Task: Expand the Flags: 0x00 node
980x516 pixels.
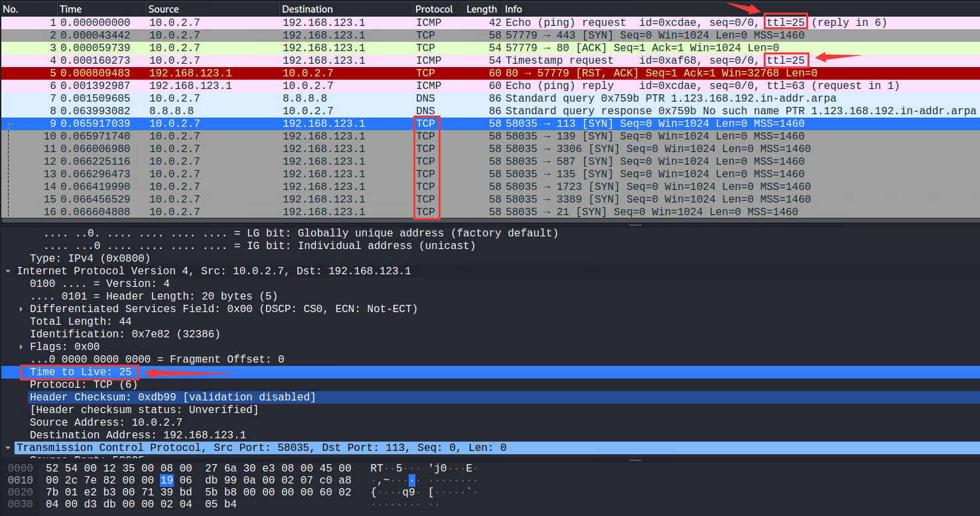Action: tap(21, 347)
